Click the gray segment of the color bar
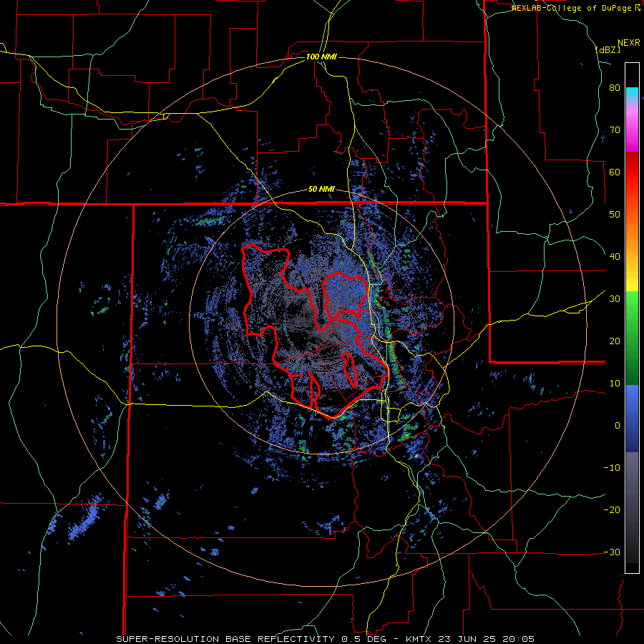The image size is (644, 644). [x=632, y=507]
